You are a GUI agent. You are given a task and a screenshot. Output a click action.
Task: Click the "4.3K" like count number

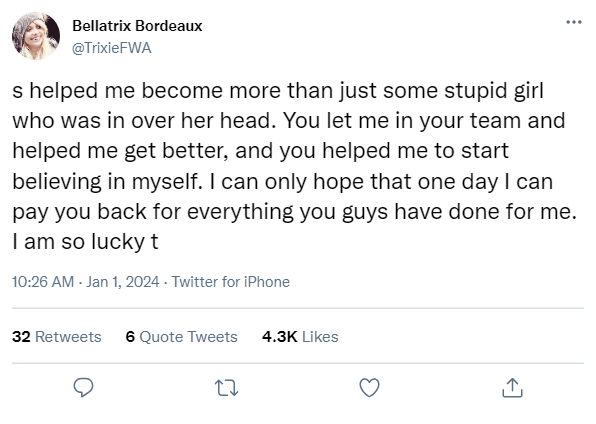(x=279, y=337)
